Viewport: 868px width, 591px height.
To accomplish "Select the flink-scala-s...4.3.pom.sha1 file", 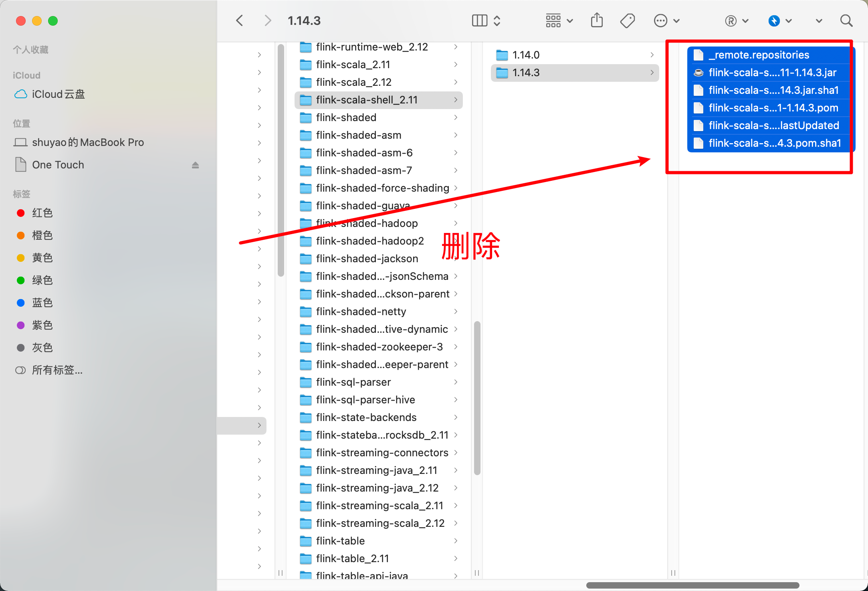I will click(771, 143).
